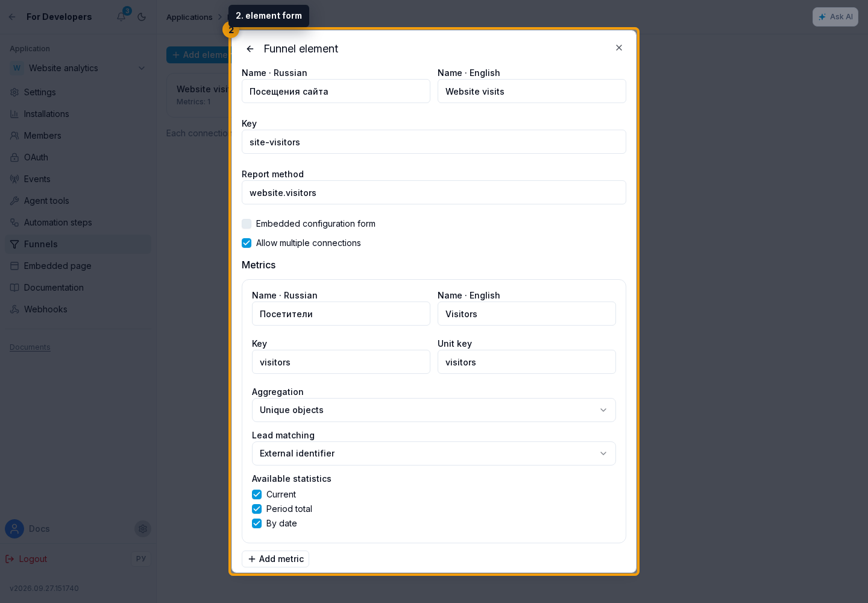Uncheck the Current statistic checkbox
868x603 pixels.
[257, 494]
